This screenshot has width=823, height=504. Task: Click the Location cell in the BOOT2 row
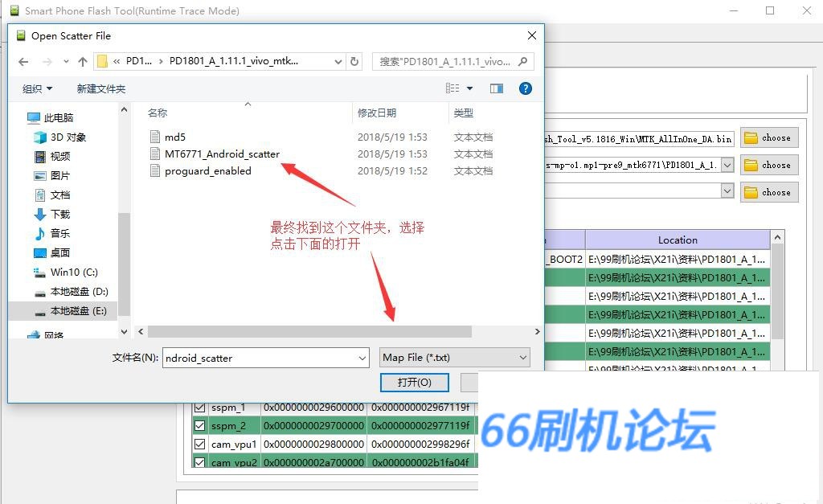pos(678,260)
